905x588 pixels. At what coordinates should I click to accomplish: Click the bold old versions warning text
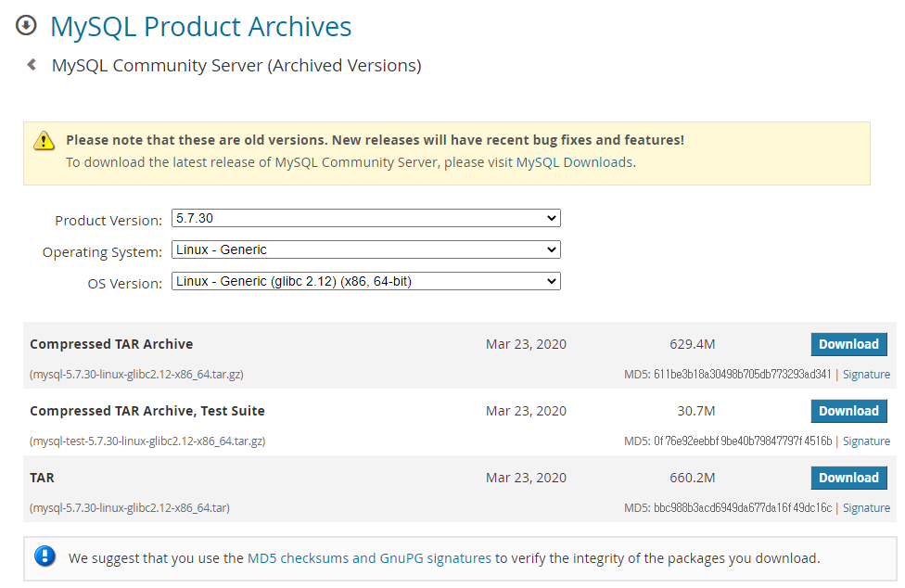click(376, 140)
